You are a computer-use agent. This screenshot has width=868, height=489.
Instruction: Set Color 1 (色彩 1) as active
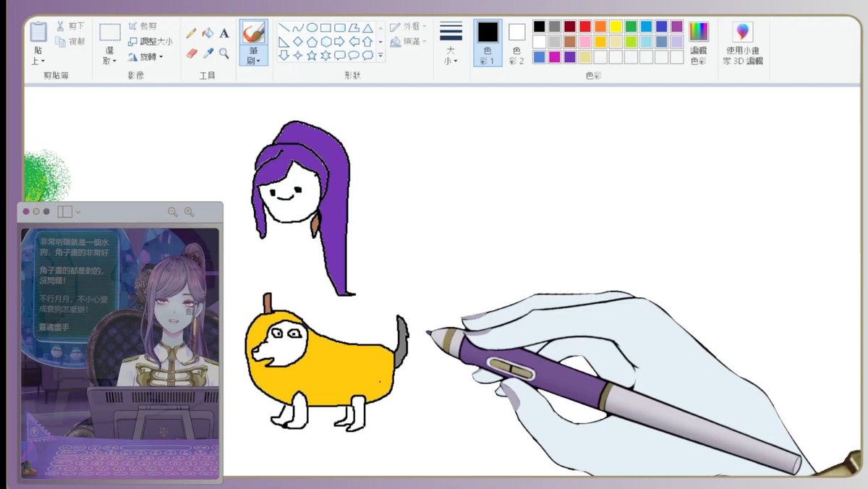(488, 42)
